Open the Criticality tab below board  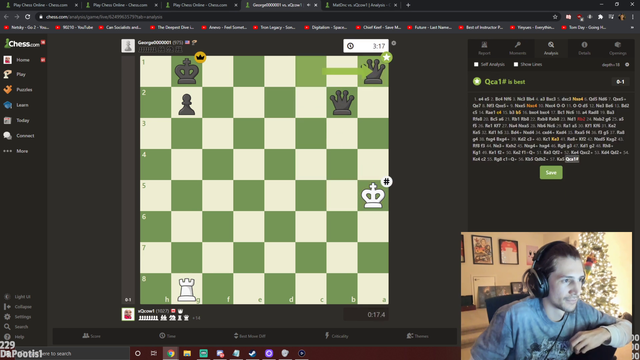(x=336, y=336)
